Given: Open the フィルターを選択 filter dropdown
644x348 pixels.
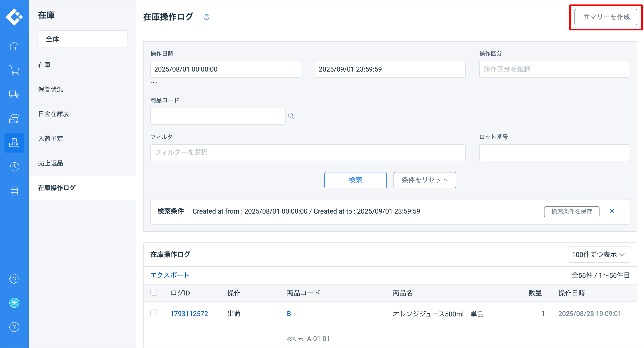Looking at the screenshot, I should (307, 153).
